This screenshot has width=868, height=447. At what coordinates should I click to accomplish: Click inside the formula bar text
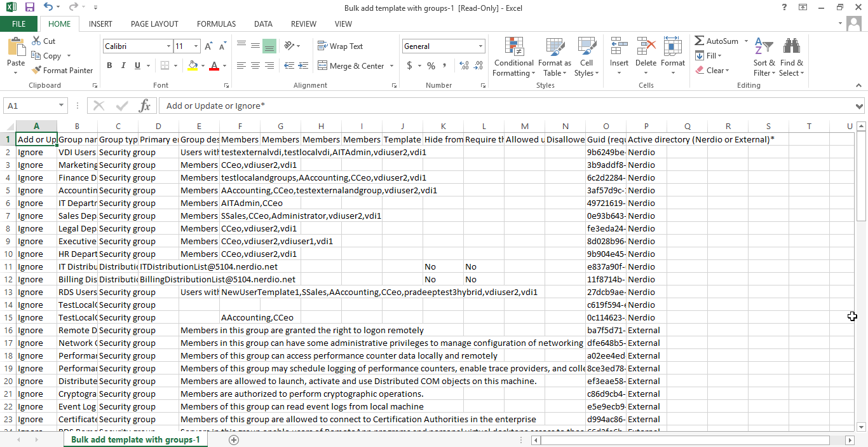[x=505, y=106]
